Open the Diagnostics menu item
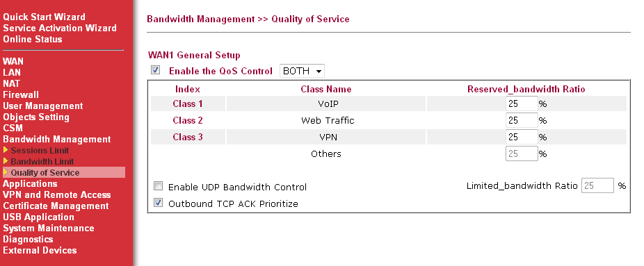The height and width of the screenshot is (266, 644). tap(28, 239)
